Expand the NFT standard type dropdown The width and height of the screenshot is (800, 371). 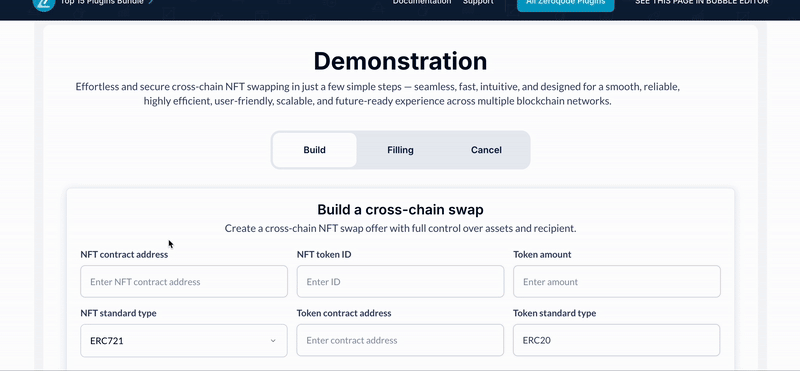(184, 340)
